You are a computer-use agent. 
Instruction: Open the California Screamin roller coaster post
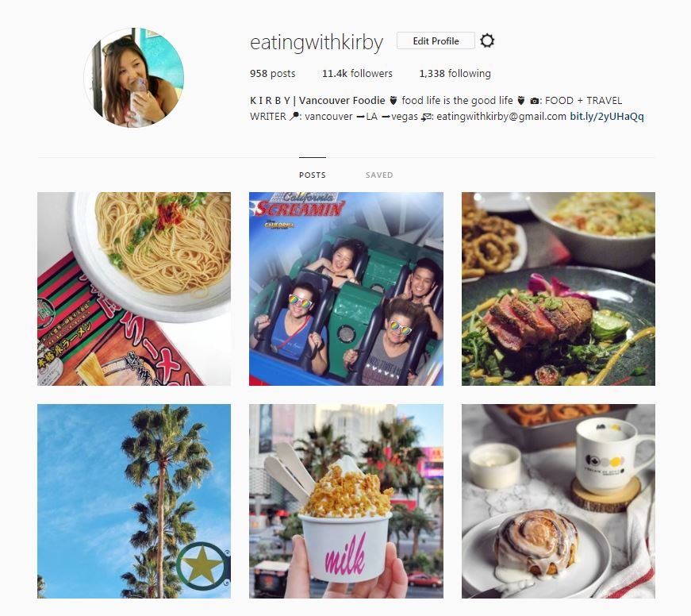[346, 289]
